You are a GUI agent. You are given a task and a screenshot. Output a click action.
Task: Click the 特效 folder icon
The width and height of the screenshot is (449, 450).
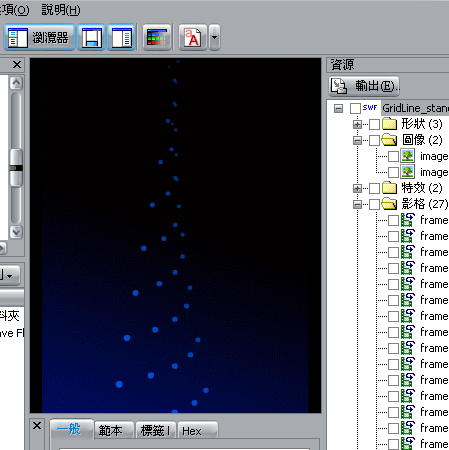coord(389,188)
